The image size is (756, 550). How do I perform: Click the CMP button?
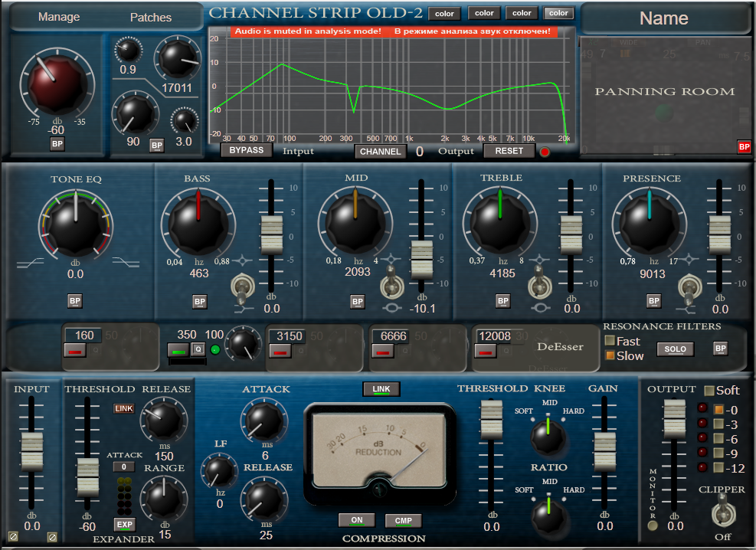[403, 521]
